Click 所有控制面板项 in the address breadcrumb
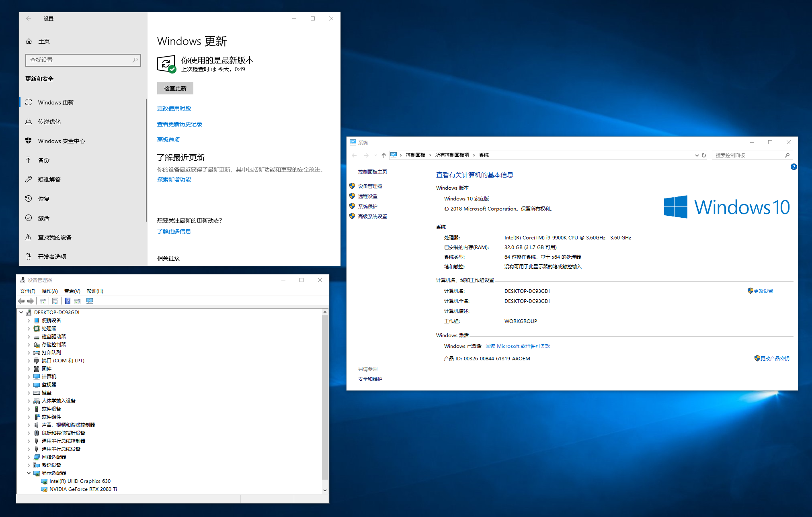The height and width of the screenshot is (517, 812). coord(452,155)
